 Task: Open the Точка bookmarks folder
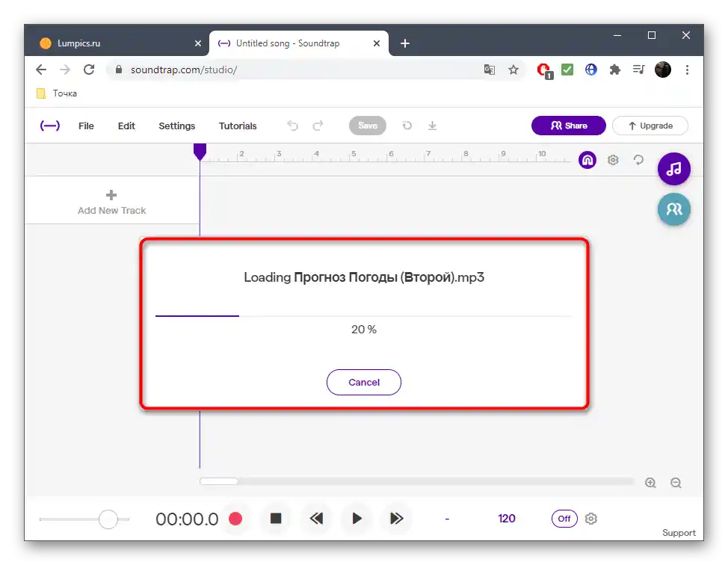[56, 93]
